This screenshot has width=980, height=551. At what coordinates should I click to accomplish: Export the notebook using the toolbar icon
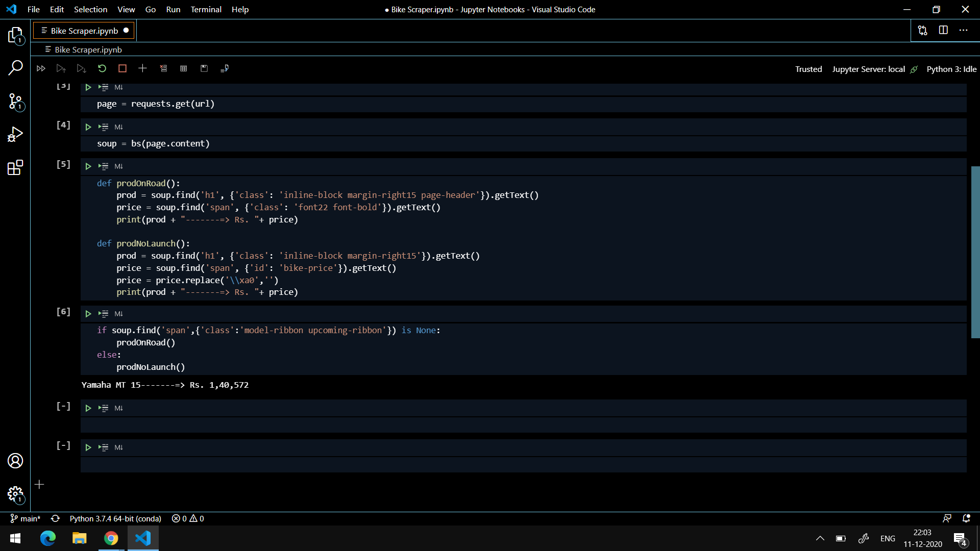225,68
